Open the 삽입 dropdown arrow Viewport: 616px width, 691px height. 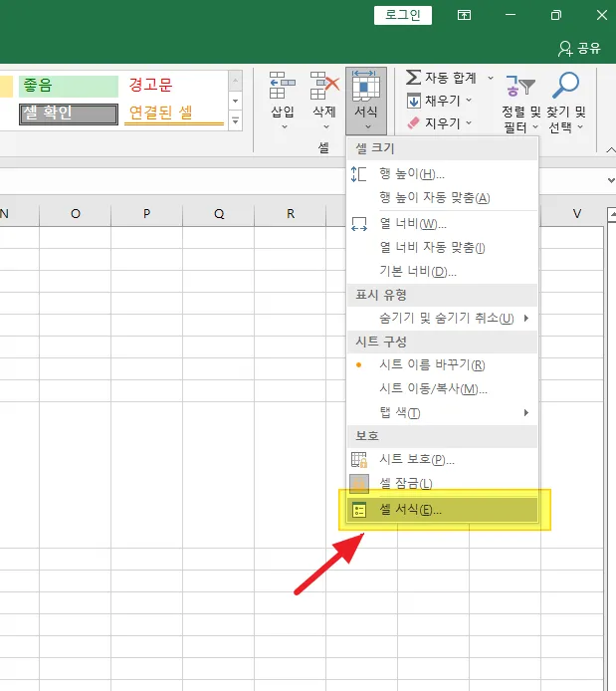pyautogui.click(x=285, y=126)
